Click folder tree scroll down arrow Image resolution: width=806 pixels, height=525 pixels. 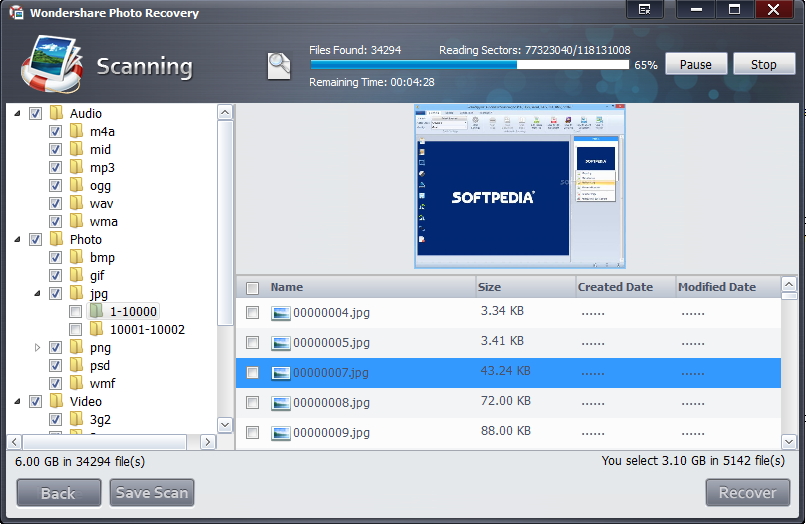[225, 425]
